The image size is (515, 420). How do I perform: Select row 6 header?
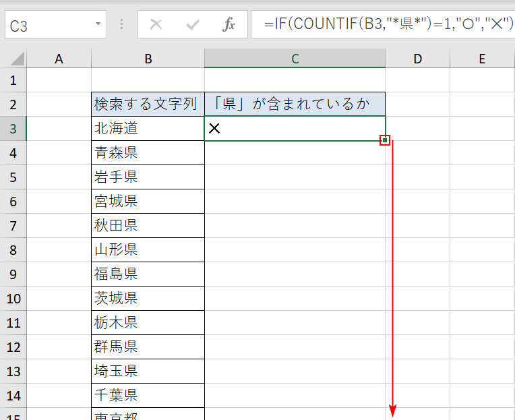[13, 202]
